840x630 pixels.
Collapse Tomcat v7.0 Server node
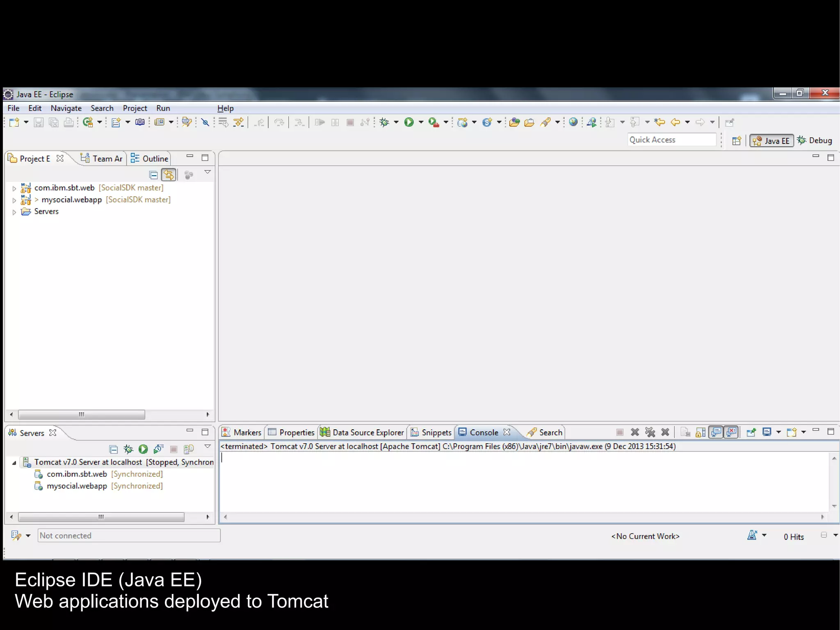tap(14, 463)
